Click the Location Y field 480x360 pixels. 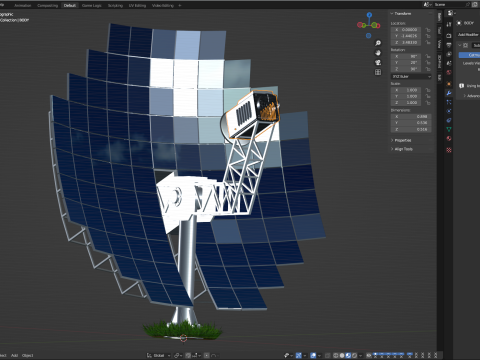pos(406,36)
